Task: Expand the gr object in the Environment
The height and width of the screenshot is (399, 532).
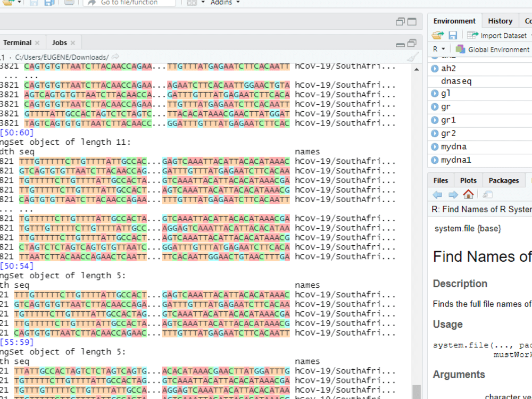Action: [436, 106]
